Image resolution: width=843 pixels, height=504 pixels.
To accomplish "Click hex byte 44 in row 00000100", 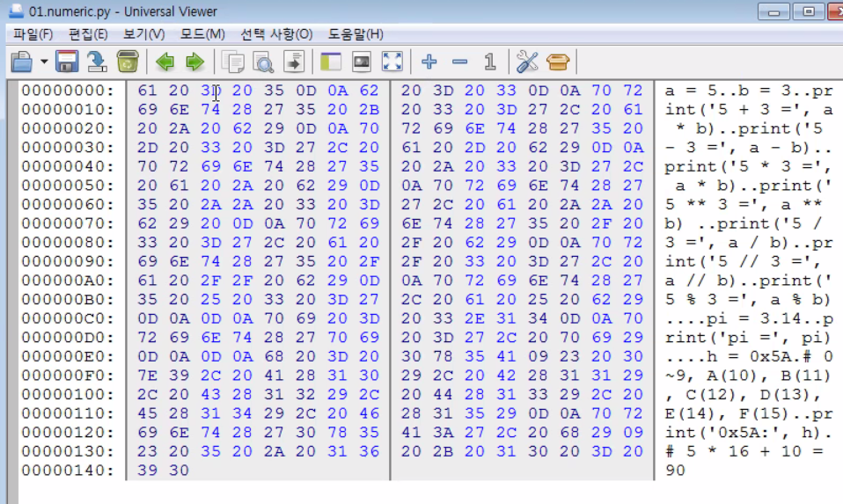I will pos(443,394).
